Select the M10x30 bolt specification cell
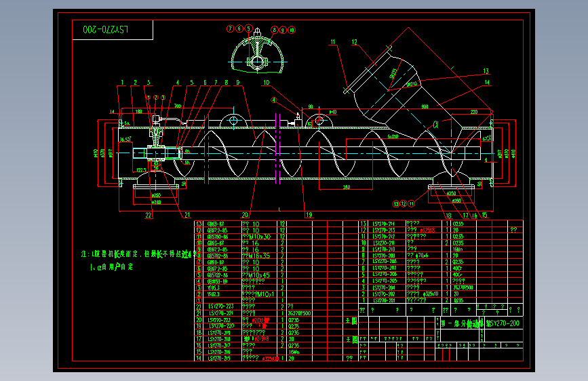588x381 pixels. [x=256, y=237]
